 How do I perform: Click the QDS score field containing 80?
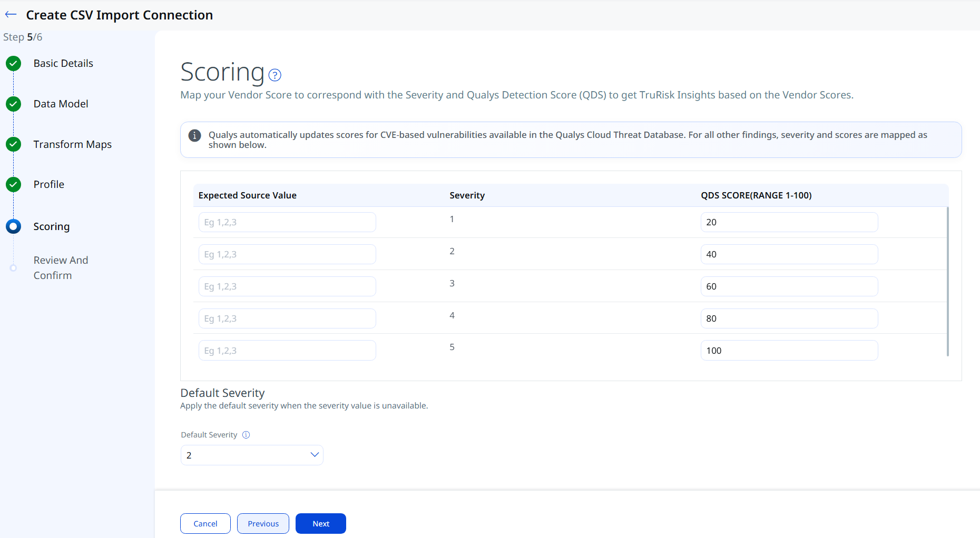coord(789,318)
